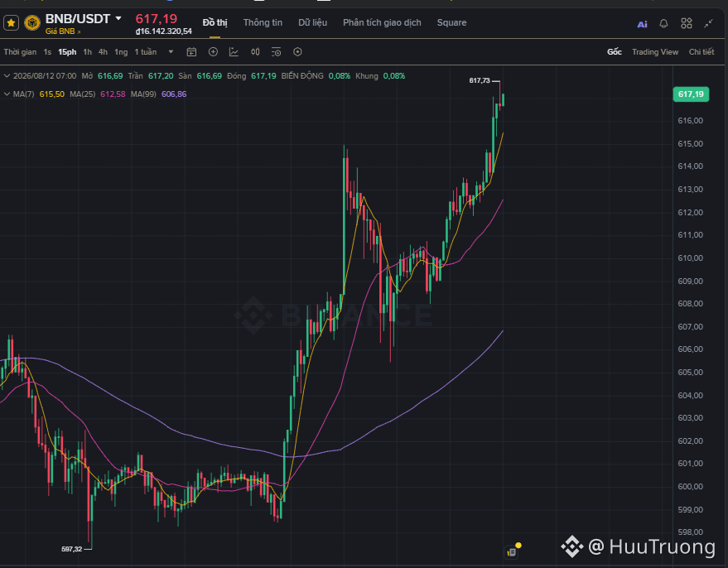The width and height of the screenshot is (728, 568).
Task: Select the 15ph time interval
Action: point(67,52)
